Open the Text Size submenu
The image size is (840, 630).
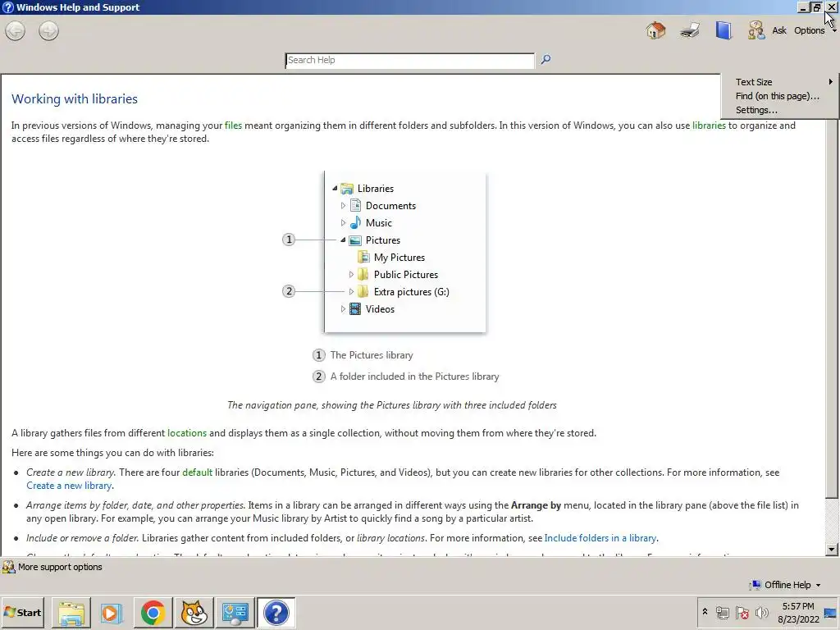point(780,82)
